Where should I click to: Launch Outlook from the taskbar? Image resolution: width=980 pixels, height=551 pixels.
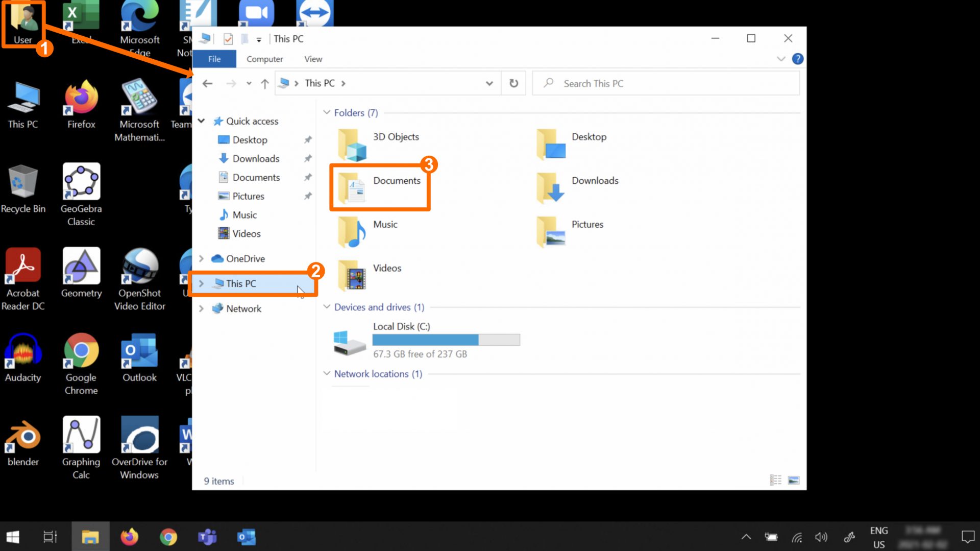(x=246, y=537)
